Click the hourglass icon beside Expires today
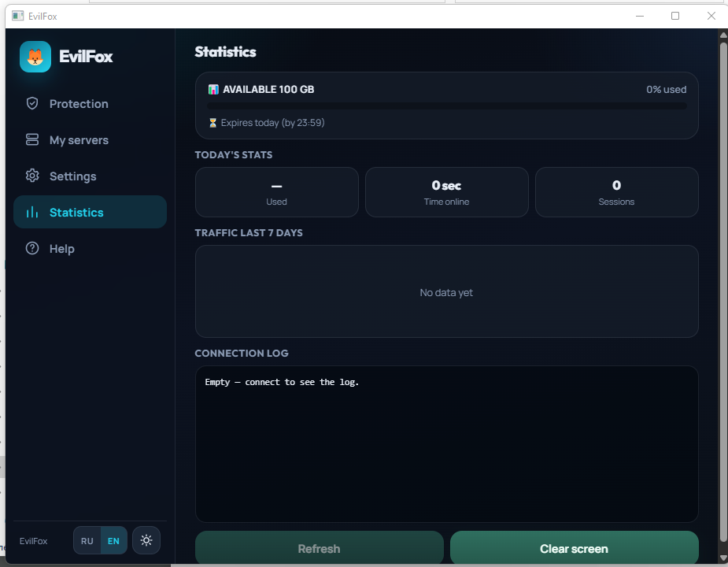 (x=212, y=123)
